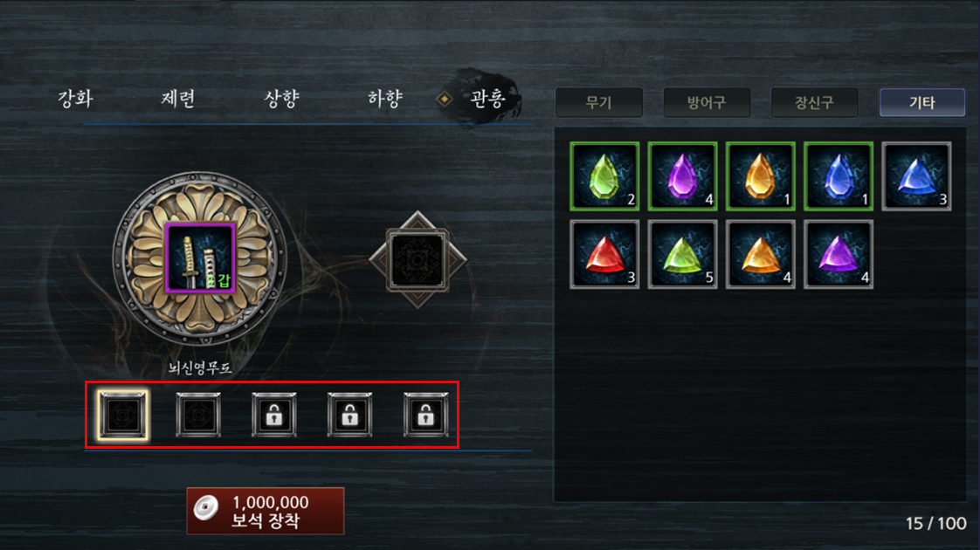The image size is (980, 550).
Task: Select the purple triangle gem
Action: [x=839, y=254]
